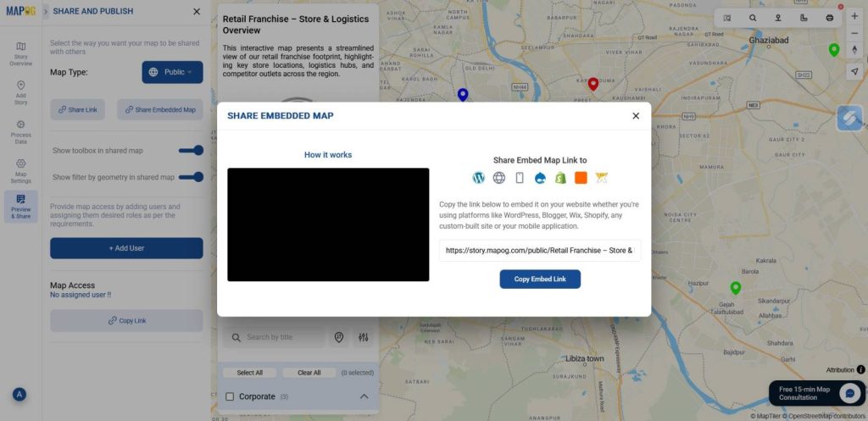Viewport: 868px width, 421px height.
Task: Zoom out the map with minus
Action: point(854,33)
